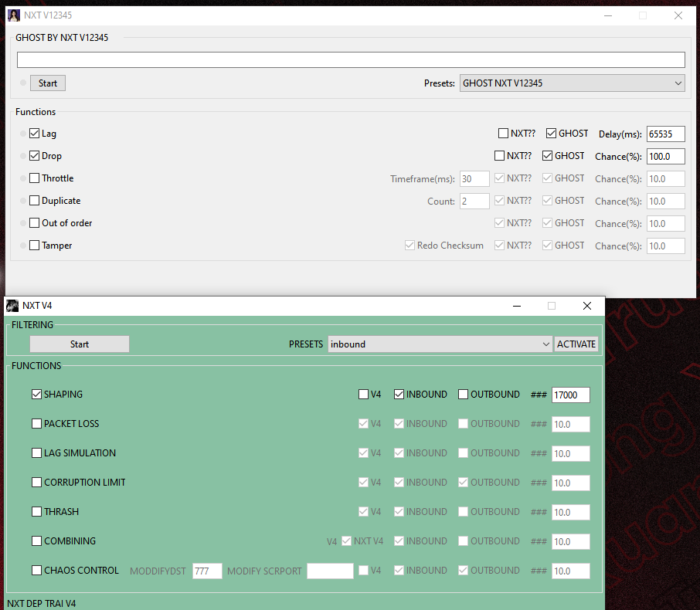Enable the Out of order checkbox

coord(34,222)
